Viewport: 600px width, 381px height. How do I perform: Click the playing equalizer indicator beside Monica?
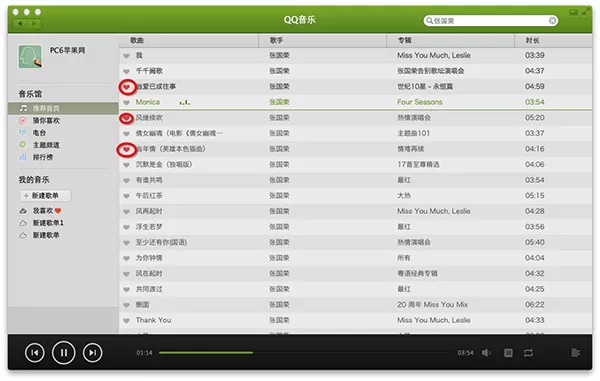pos(184,102)
